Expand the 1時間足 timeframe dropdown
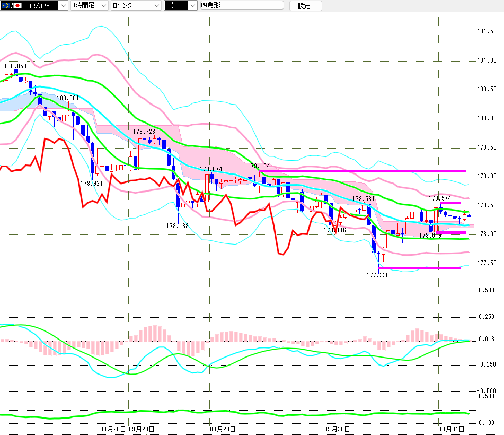The image size is (504, 435). coord(90,5)
